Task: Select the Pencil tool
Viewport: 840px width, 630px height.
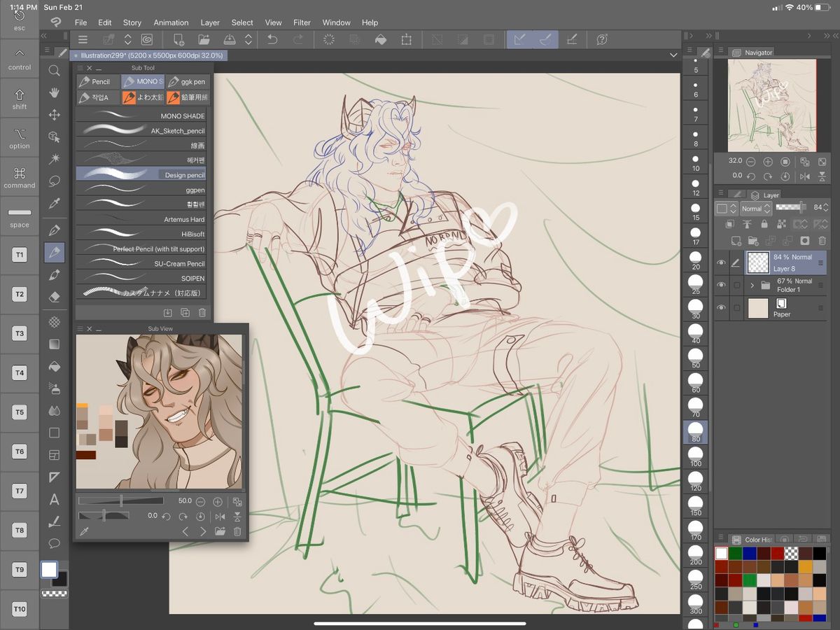Action: 54,253
